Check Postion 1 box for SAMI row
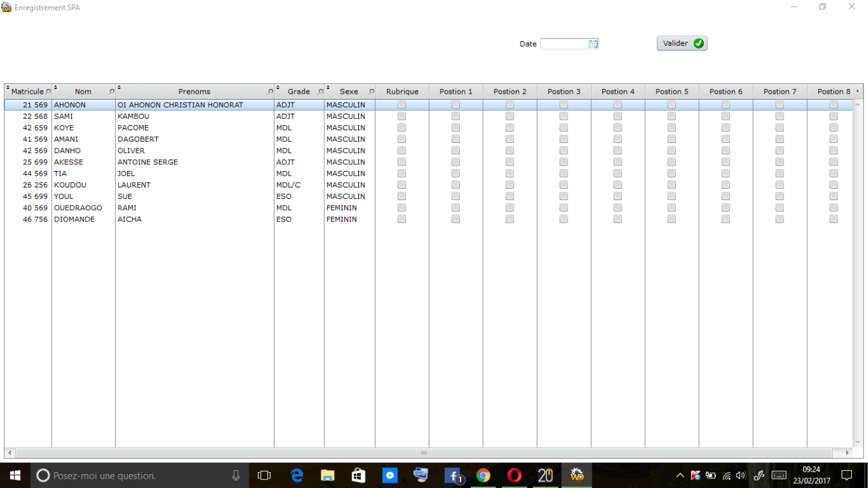This screenshot has height=488, width=868. [455, 116]
